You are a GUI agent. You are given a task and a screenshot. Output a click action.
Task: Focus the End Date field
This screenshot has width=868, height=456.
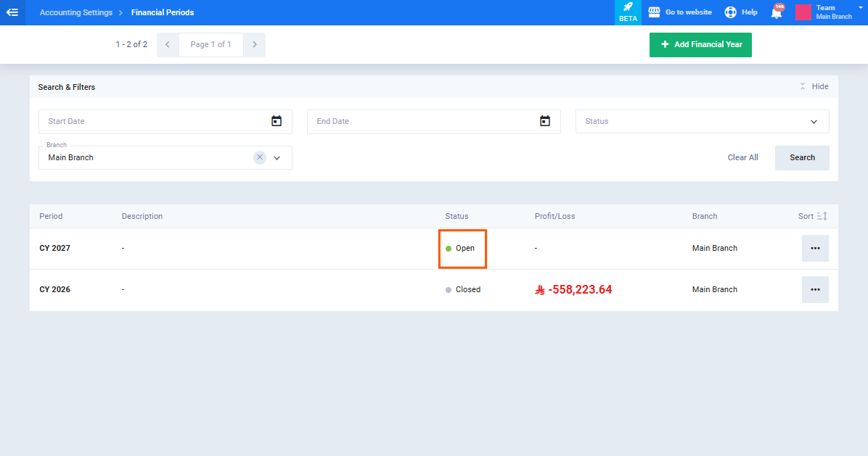[433, 121]
